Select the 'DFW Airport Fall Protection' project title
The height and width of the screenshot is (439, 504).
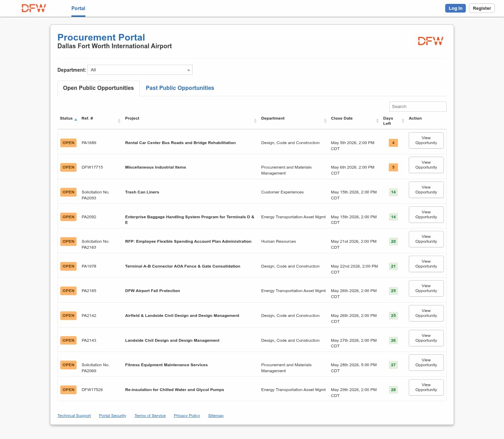point(153,291)
